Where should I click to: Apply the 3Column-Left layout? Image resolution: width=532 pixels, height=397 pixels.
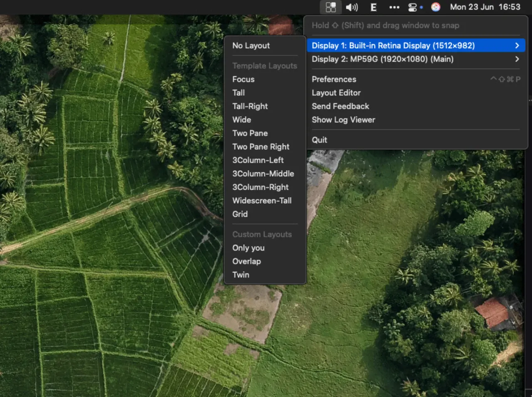pyautogui.click(x=265, y=160)
